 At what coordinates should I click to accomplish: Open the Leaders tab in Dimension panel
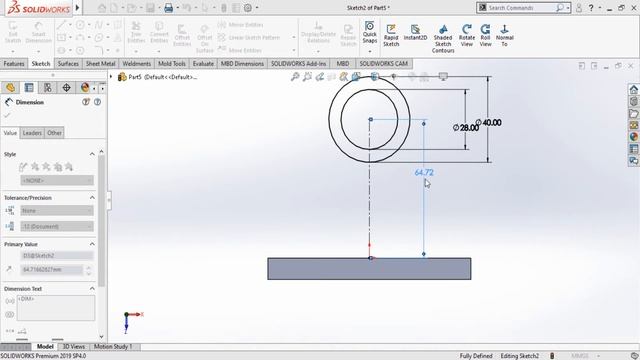coord(32,133)
